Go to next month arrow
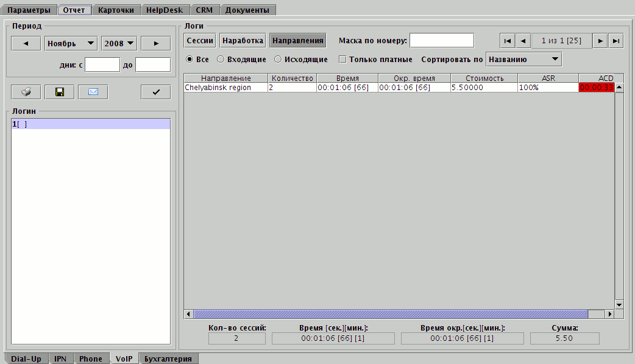Image resolution: width=635 pixels, height=364 pixels. [x=156, y=43]
